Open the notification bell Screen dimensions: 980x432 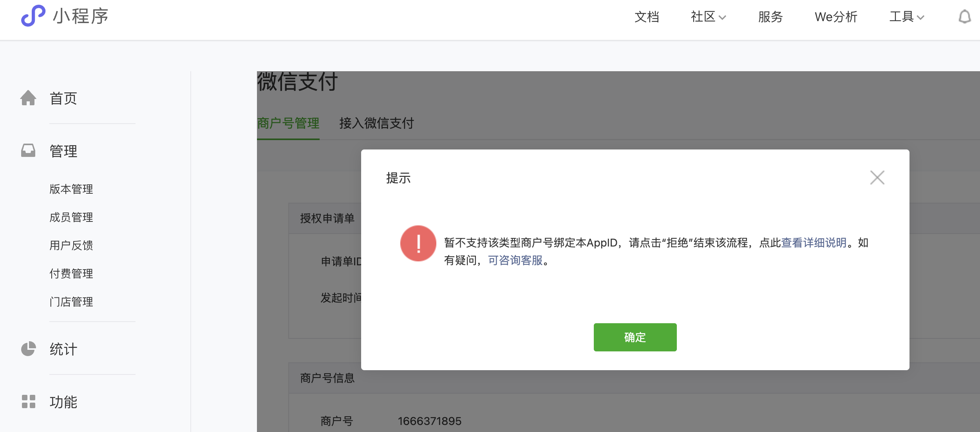pyautogui.click(x=964, y=17)
